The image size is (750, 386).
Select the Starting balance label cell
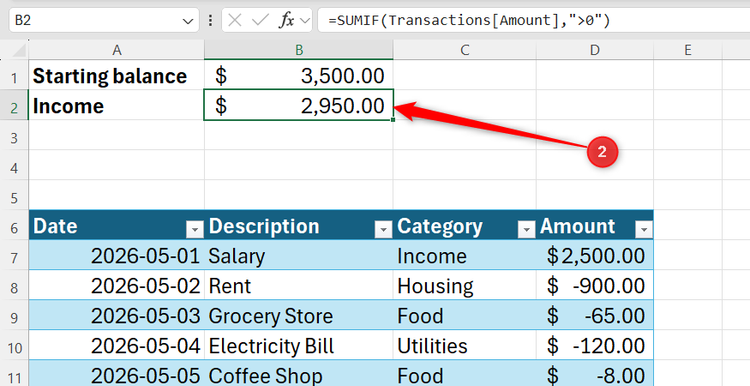click(x=116, y=76)
